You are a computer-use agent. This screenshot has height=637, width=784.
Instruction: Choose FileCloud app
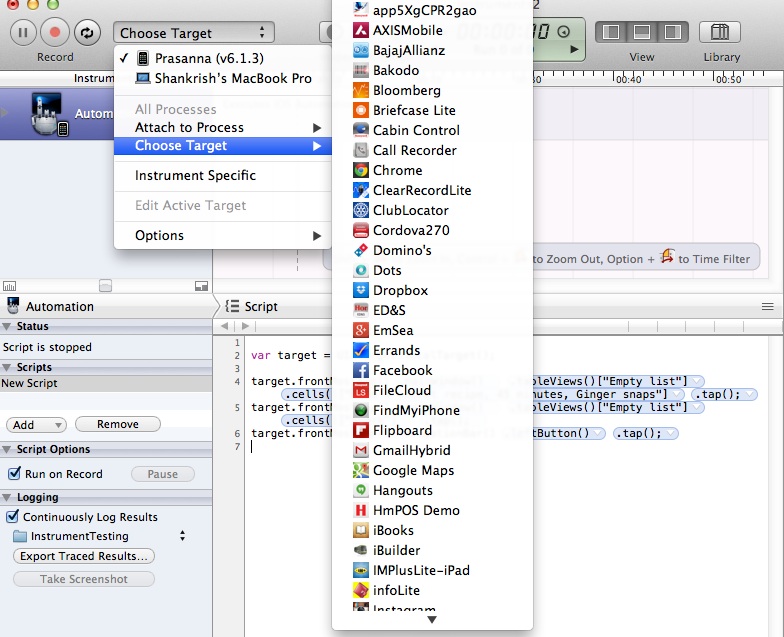(432, 390)
